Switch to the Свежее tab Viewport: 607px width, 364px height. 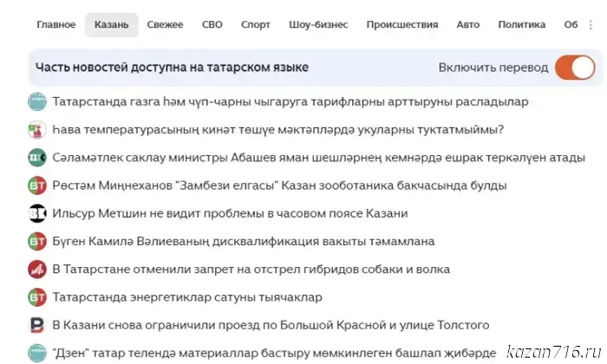tap(165, 25)
